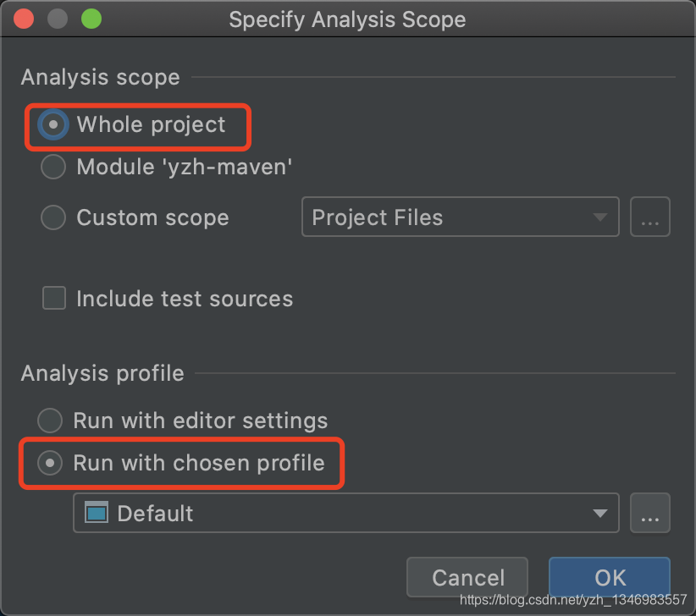The image size is (696, 616).
Task: Choose Run with chosen profile option
Action: (51, 463)
